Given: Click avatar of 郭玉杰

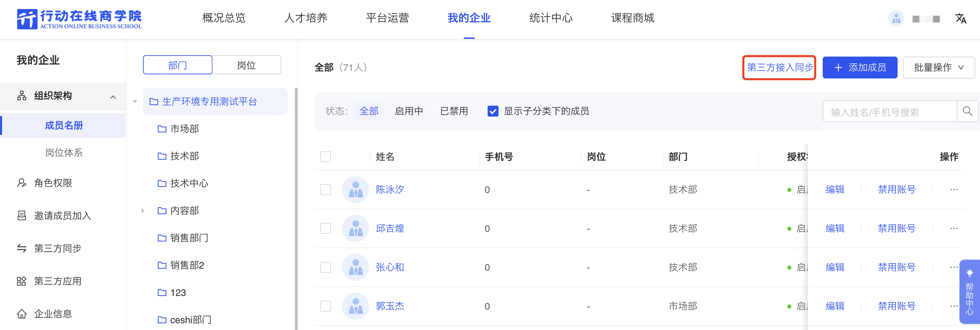Looking at the screenshot, I should [x=355, y=306].
